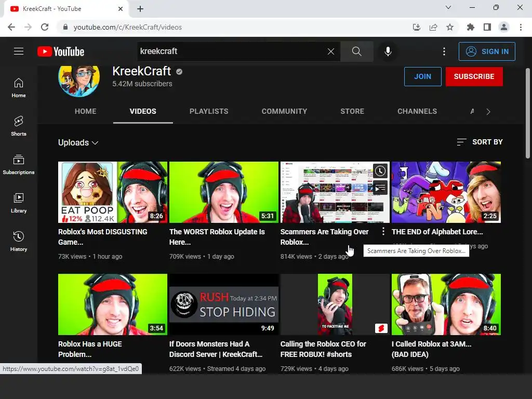Open Roblox's Most DISGUSTING Game video title

click(x=102, y=237)
